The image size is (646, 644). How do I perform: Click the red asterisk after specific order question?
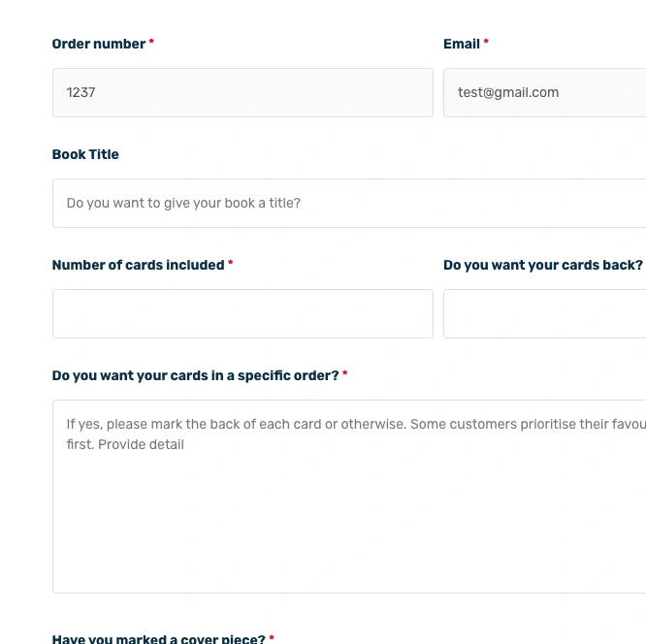[345, 372]
